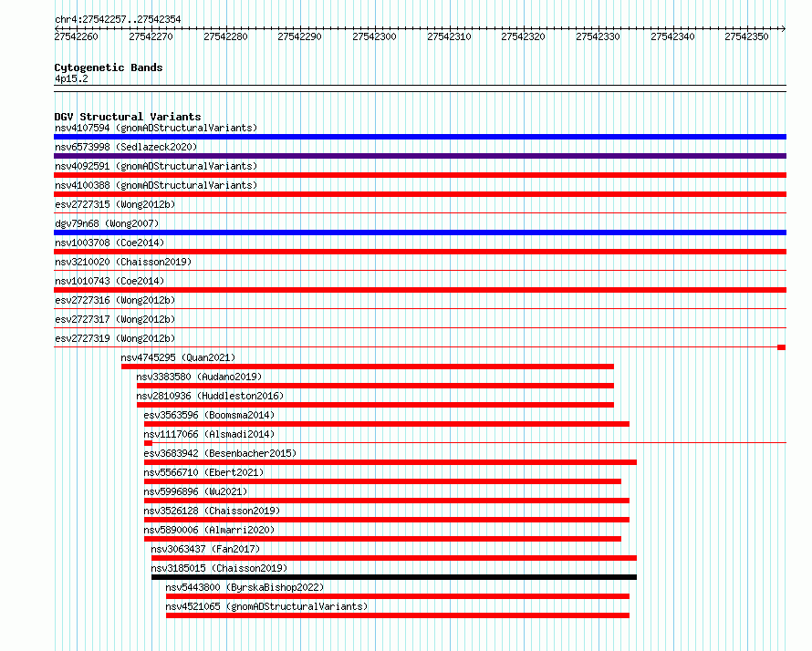Click the DGV Structural Variants track title
This screenshot has width=812, height=651.
coord(128,117)
